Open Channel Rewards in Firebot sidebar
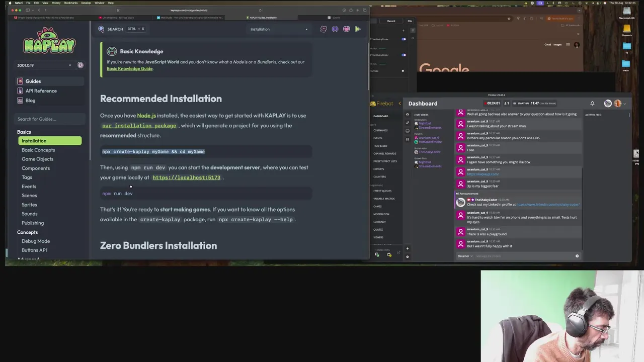Screen dimensions: 644x362 click(385, 153)
